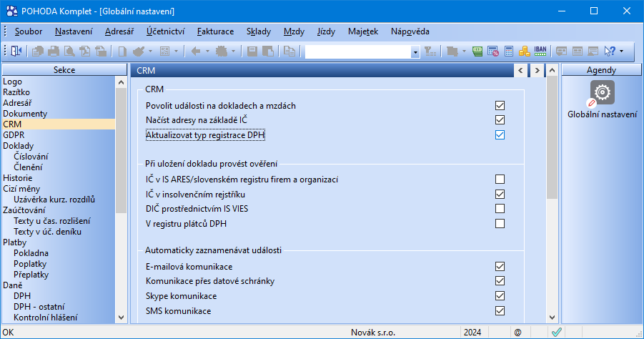Click the table layout toolbar icon
The image size is (644, 339).
(x=577, y=51)
